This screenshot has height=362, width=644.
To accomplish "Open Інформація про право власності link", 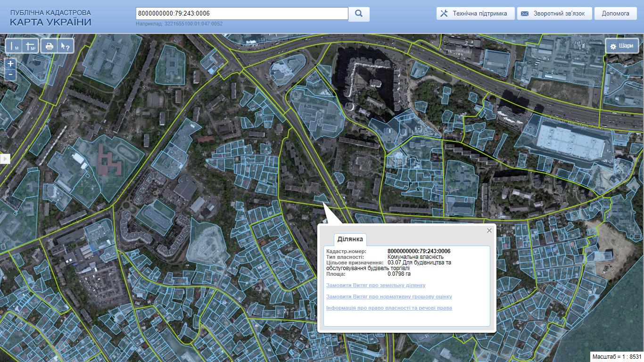I will point(389,308).
